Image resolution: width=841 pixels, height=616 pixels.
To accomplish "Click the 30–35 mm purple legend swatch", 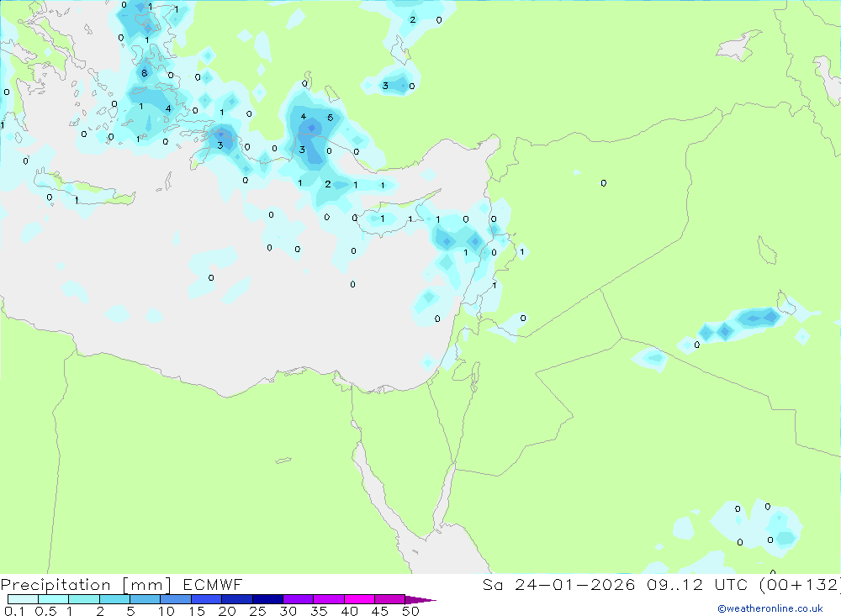I will (299, 599).
